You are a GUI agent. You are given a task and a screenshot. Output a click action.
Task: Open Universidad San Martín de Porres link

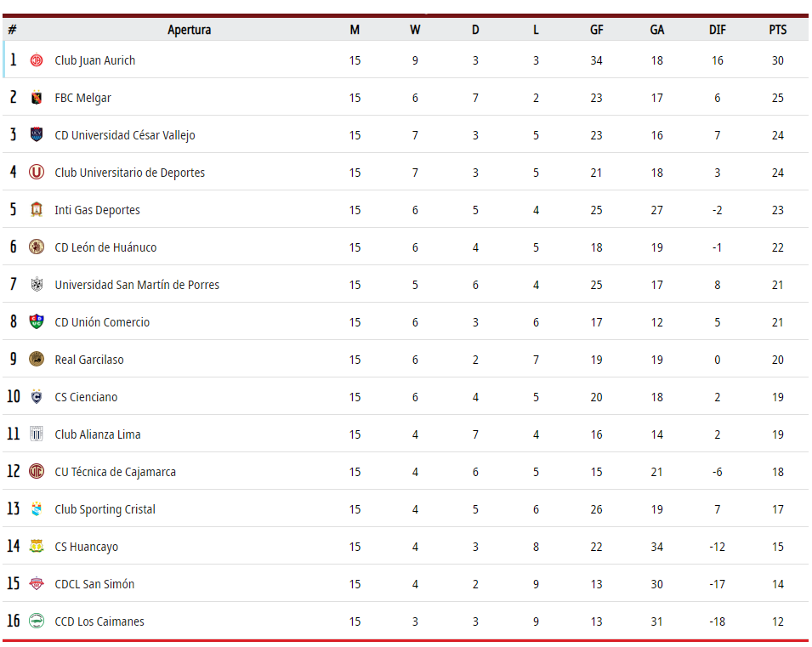(x=137, y=284)
